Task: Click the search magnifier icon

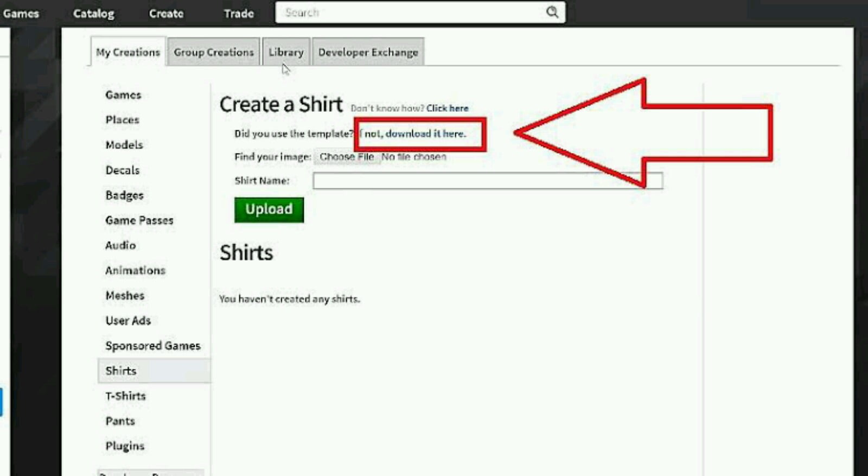Action: click(x=552, y=12)
